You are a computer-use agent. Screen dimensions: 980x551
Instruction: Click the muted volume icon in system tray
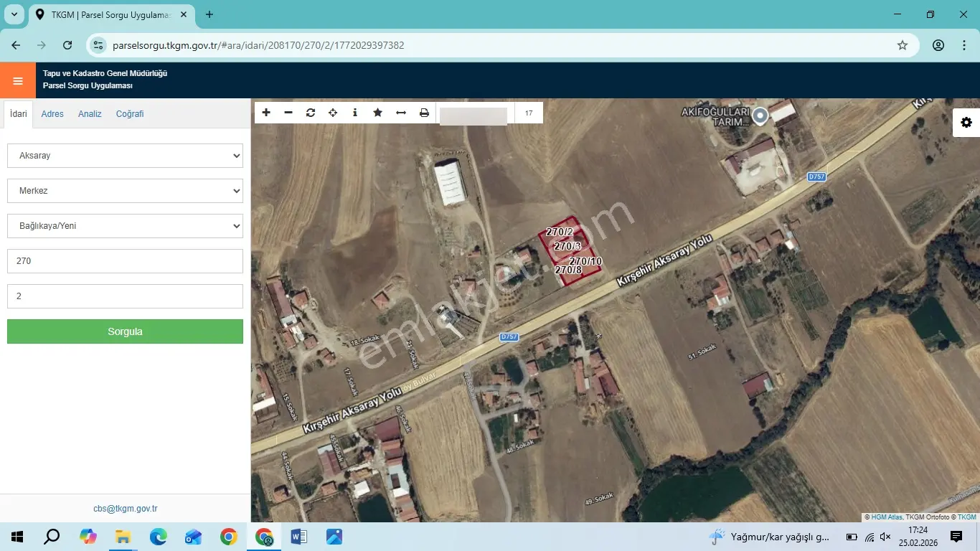(885, 537)
